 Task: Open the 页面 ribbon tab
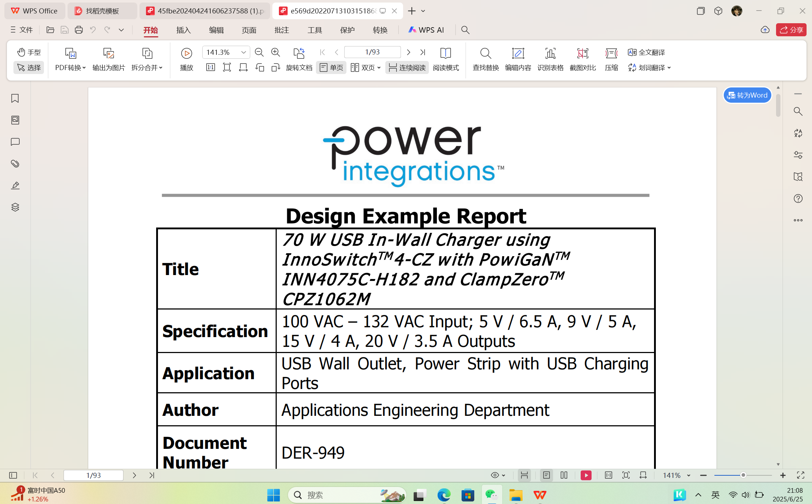click(x=249, y=30)
